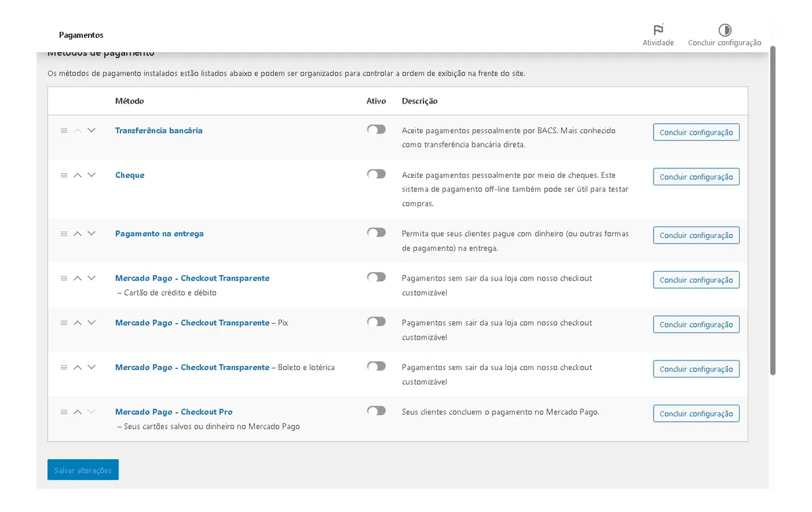This screenshot has width=812, height=512.
Task: Click the drag handle for Cheque
Action: click(x=64, y=174)
